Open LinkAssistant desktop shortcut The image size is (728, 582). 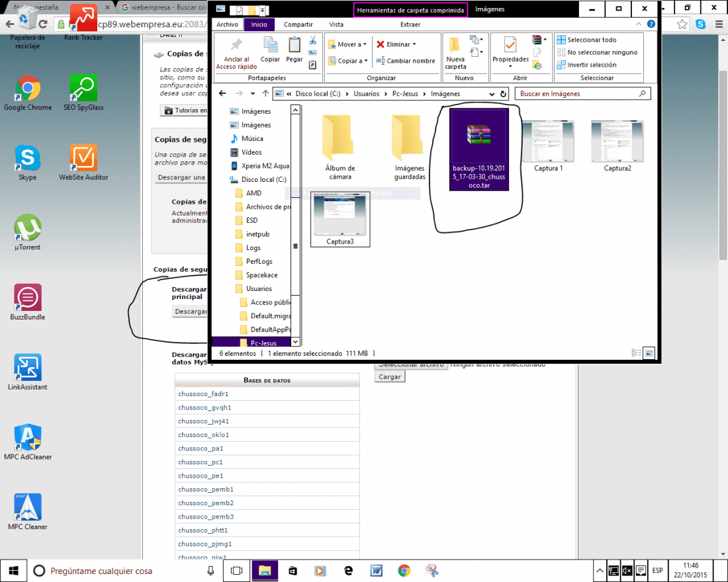[x=27, y=372]
